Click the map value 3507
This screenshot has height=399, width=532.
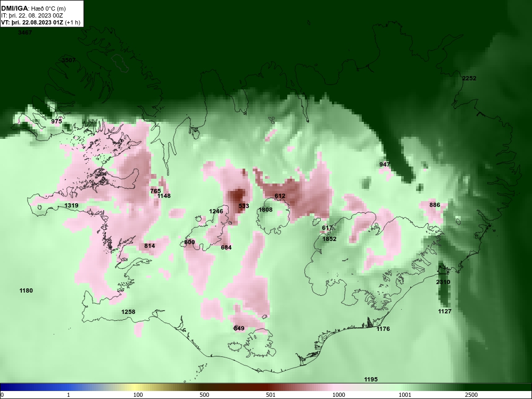(69, 60)
